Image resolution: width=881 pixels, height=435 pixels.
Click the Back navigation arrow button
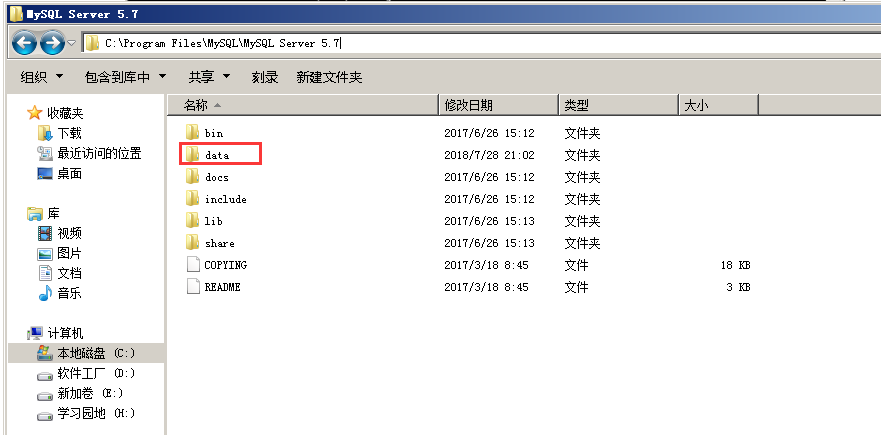[x=24, y=43]
